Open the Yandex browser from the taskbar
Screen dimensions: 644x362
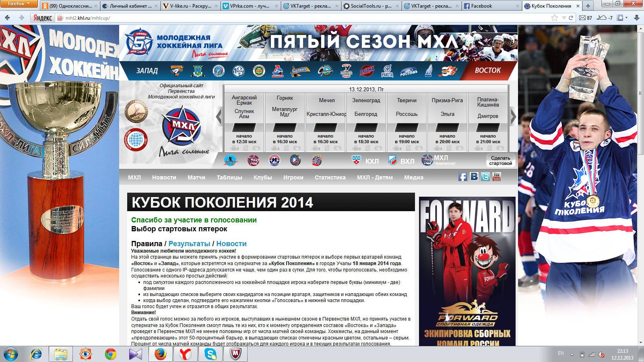pyautogui.click(x=185, y=354)
